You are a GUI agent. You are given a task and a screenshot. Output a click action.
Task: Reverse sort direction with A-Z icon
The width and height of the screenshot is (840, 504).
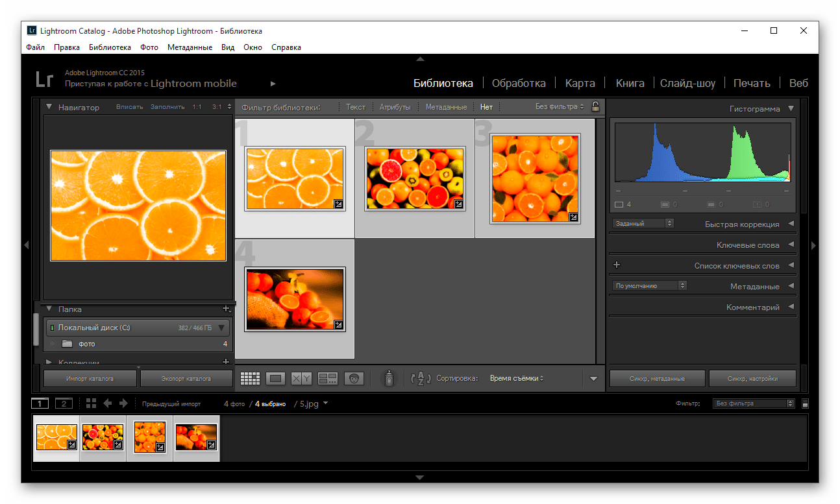[421, 378]
